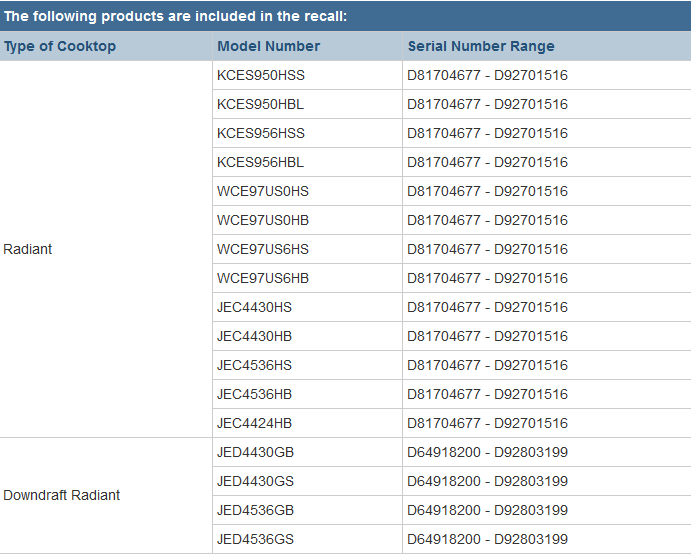Click the JED4430GB model number
The width and height of the screenshot is (691, 555).
pos(255,452)
